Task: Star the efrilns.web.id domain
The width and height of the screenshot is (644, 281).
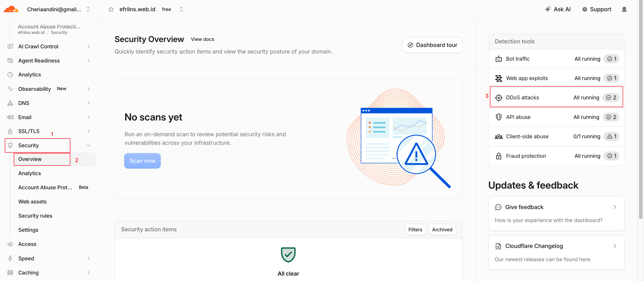Action: pos(111,10)
